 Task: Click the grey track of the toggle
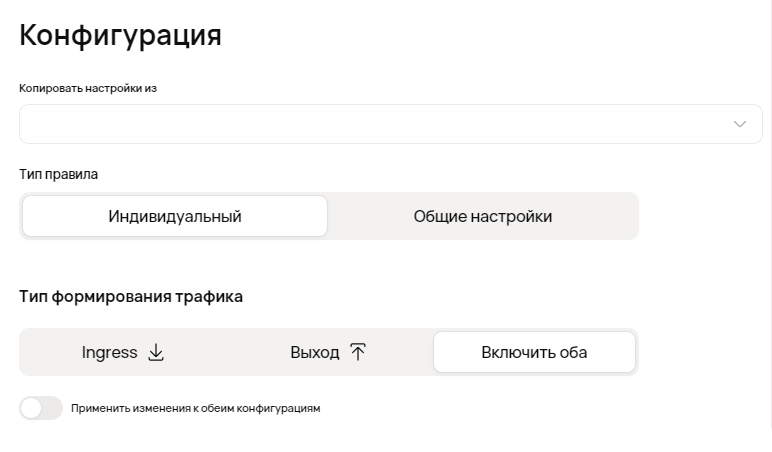point(52,408)
